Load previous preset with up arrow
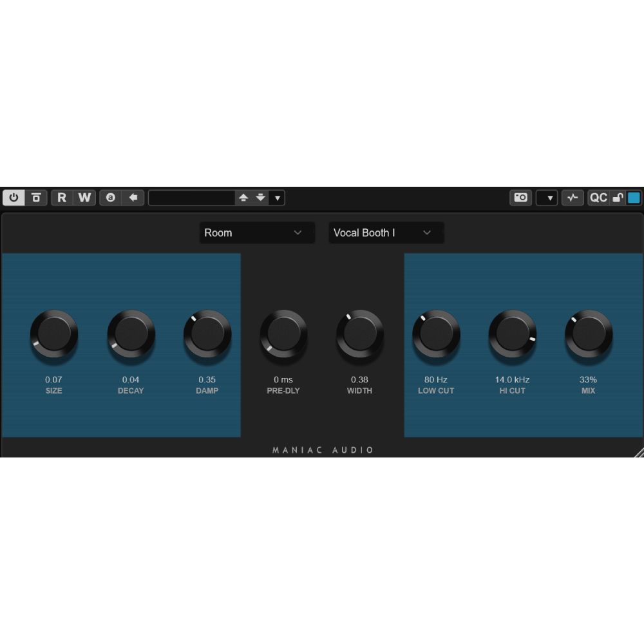 pos(243,198)
